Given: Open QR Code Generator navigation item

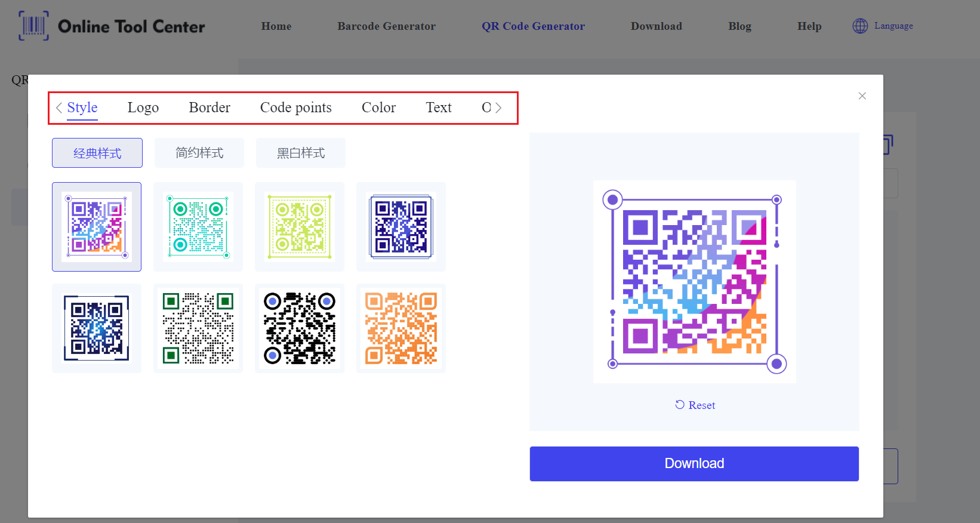Looking at the screenshot, I should tap(534, 26).
